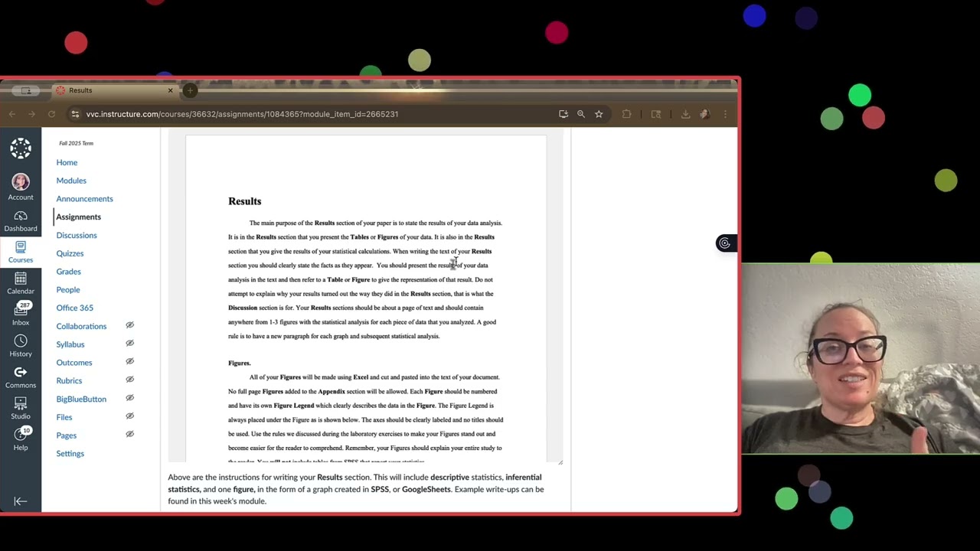This screenshot has height=551, width=980.
Task: Open Grades in course navigation
Action: coord(68,272)
